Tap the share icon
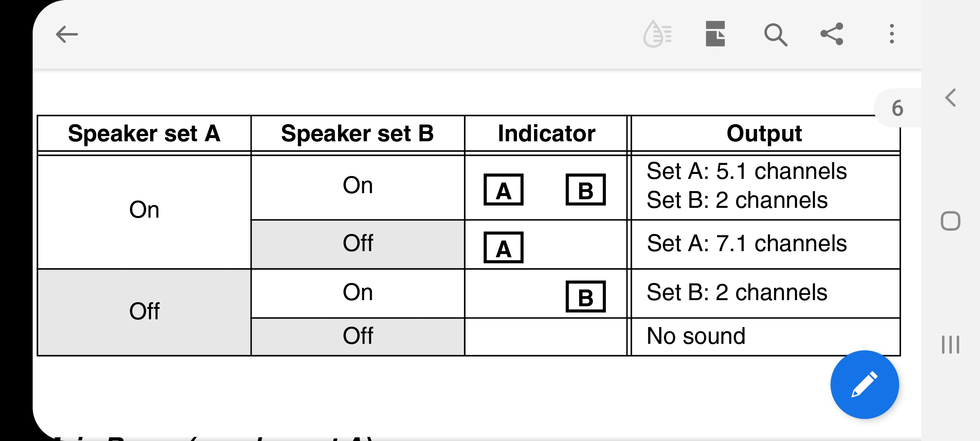This screenshot has height=441, width=980. [x=832, y=34]
